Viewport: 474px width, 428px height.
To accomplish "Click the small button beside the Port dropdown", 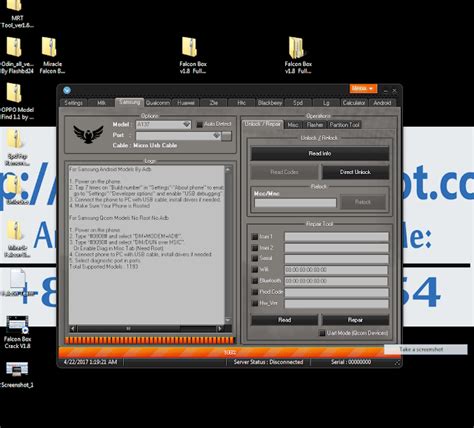I will click(x=227, y=136).
